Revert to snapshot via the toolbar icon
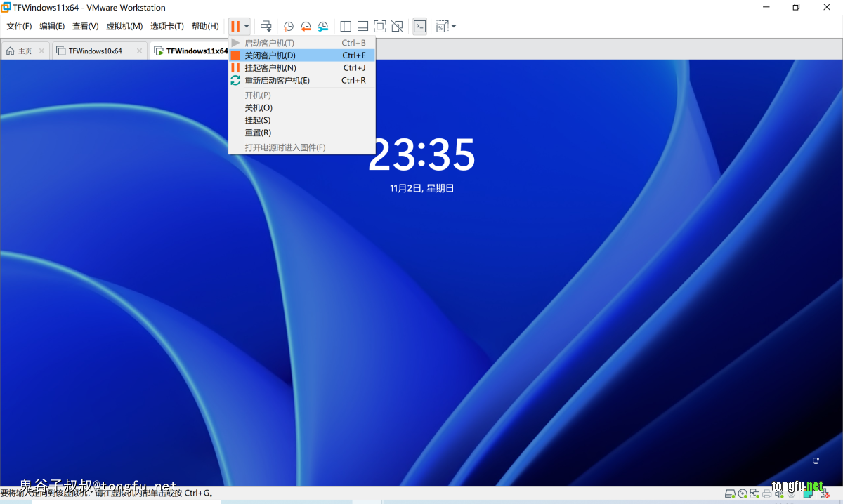843x504 pixels. pyautogui.click(x=306, y=27)
